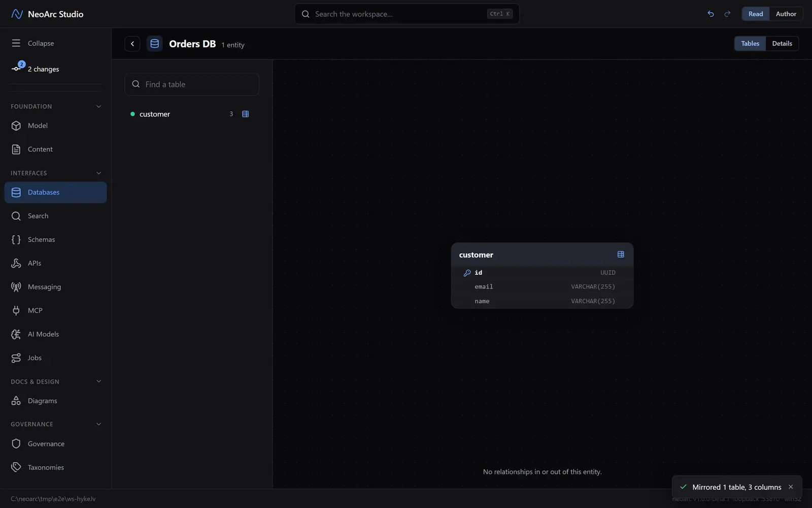This screenshot has width=812, height=508.
Task: Open the Schemas page
Action: (56, 240)
